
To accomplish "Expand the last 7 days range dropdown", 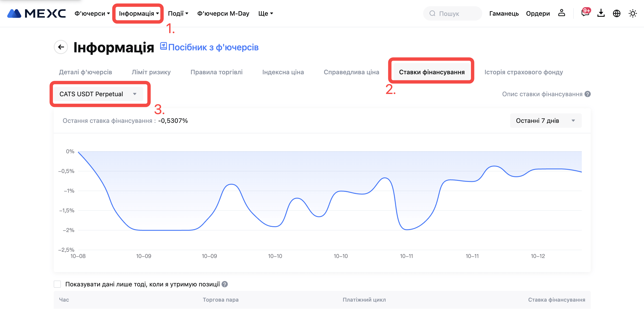I will click(x=546, y=121).
